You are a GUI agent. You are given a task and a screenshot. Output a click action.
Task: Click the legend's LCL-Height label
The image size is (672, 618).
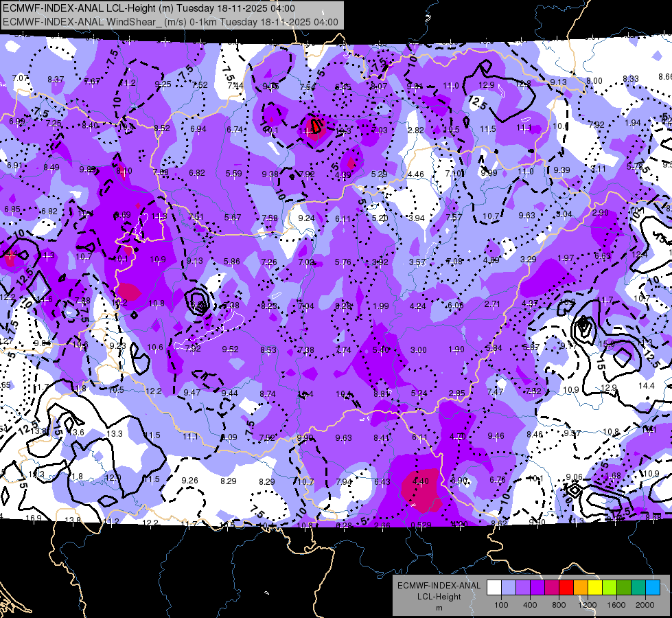point(439,597)
